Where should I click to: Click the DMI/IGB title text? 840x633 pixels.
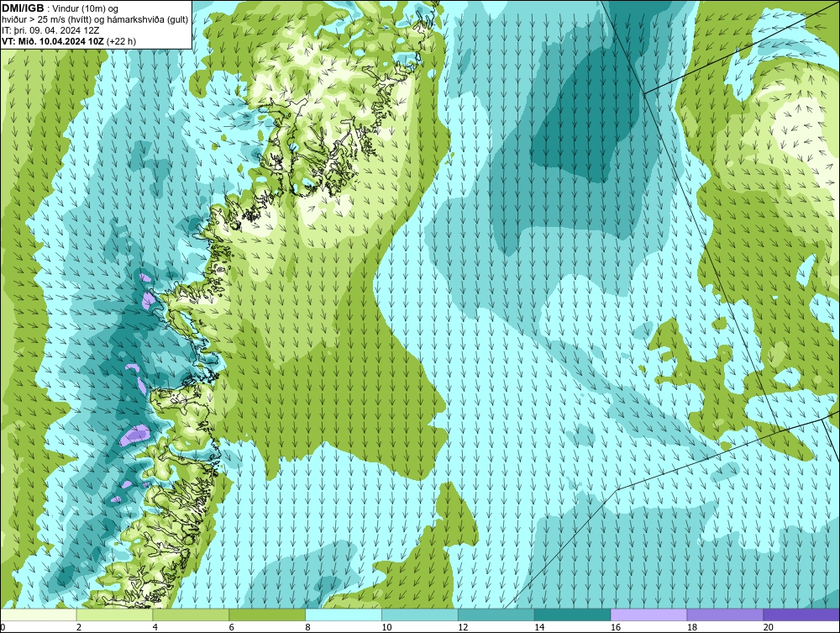pyautogui.click(x=23, y=8)
